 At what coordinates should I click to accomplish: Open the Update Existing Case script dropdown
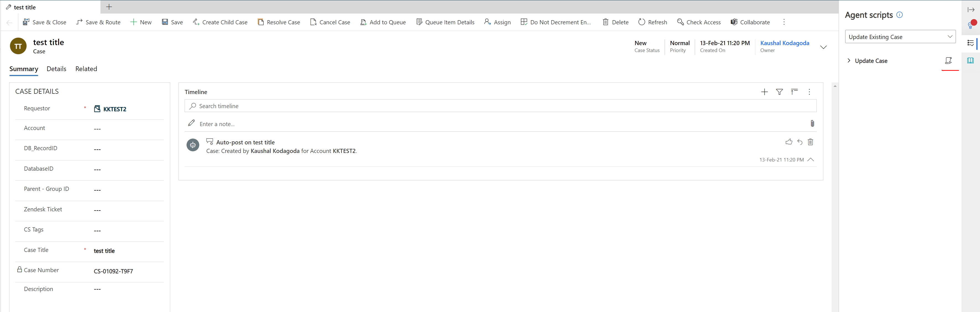coord(900,37)
